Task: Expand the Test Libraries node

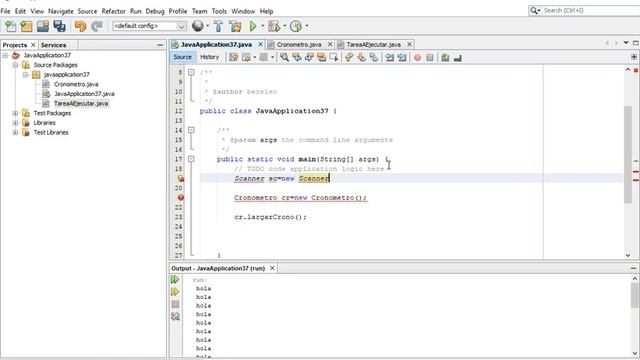Action: [x=15, y=132]
